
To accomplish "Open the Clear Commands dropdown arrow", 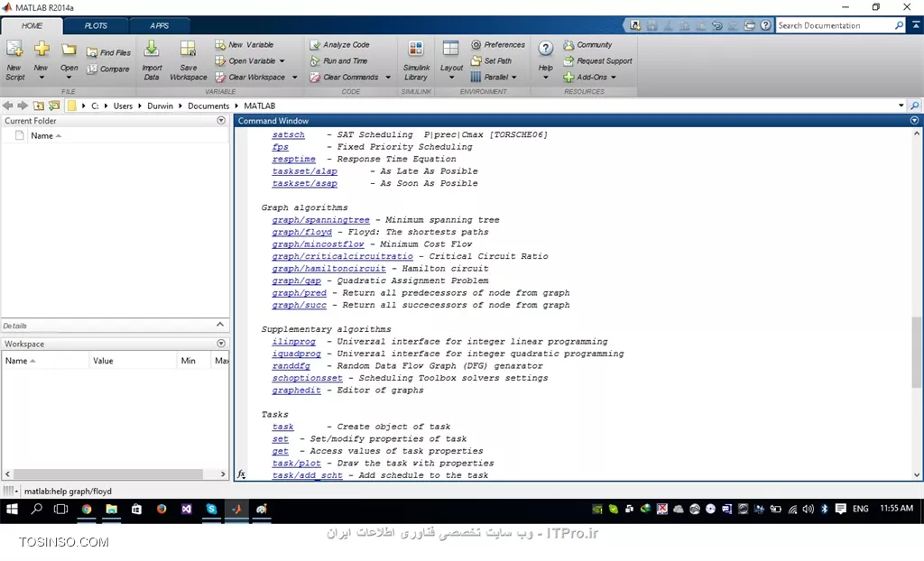I will (x=388, y=78).
